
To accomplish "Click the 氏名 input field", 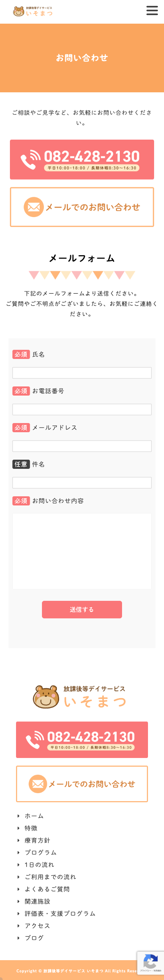I will tap(82, 373).
